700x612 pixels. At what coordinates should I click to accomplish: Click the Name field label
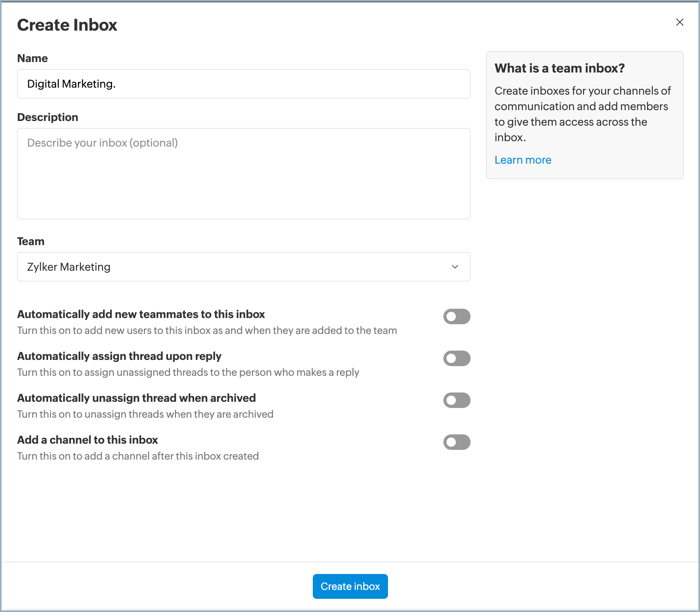pyautogui.click(x=33, y=58)
